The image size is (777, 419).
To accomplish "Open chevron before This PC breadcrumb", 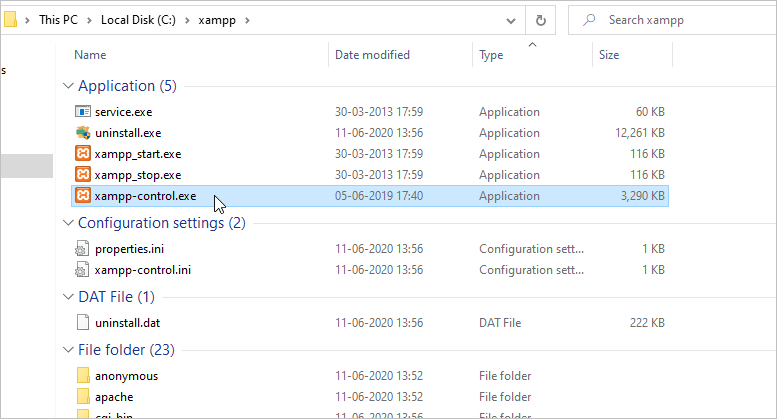I will (x=28, y=20).
